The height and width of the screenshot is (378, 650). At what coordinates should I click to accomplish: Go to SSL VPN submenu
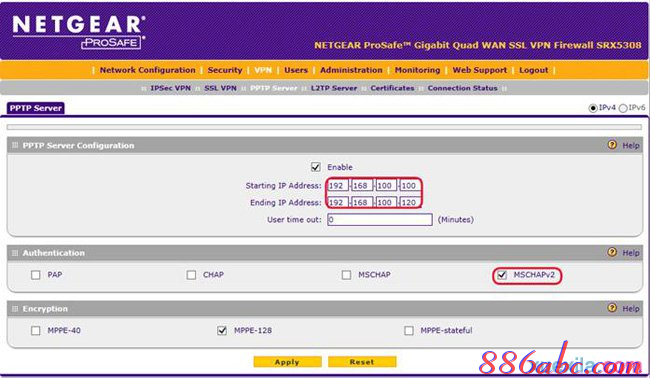click(220, 88)
